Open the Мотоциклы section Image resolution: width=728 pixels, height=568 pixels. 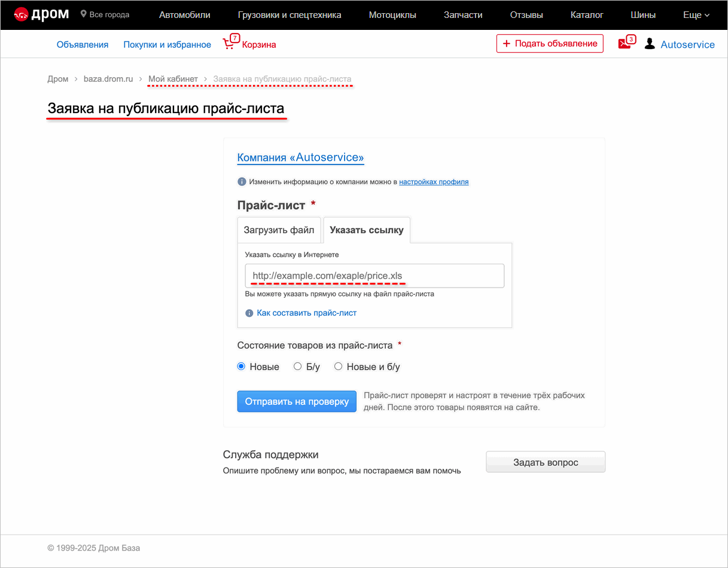point(392,14)
